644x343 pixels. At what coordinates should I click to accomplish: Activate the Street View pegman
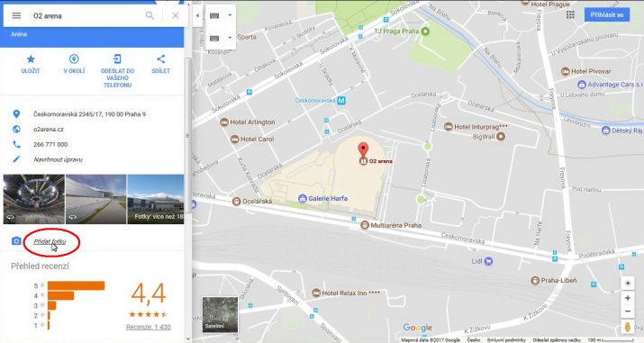tap(628, 327)
